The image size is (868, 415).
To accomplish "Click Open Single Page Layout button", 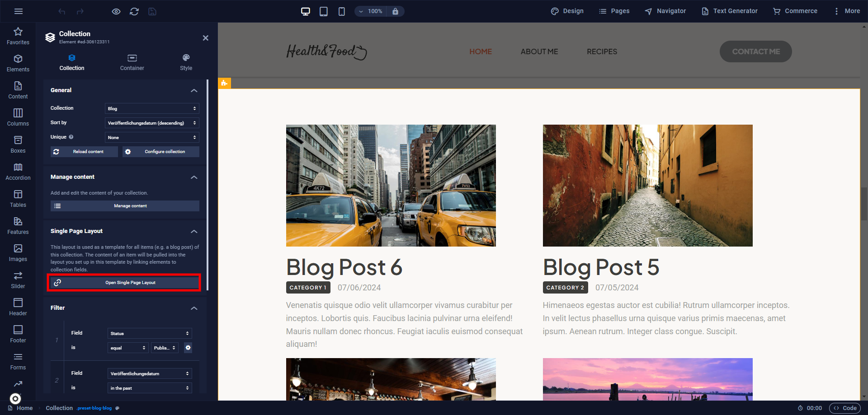I will click(x=124, y=283).
